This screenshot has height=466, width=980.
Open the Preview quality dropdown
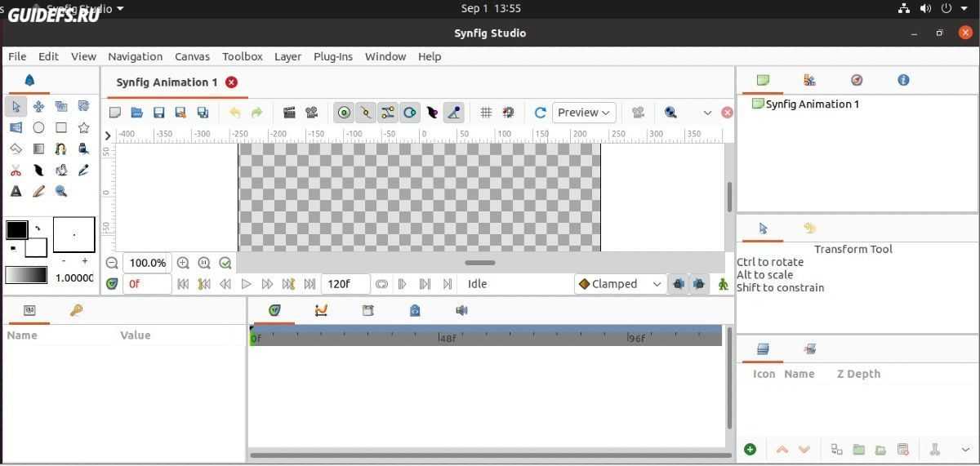pyautogui.click(x=583, y=113)
